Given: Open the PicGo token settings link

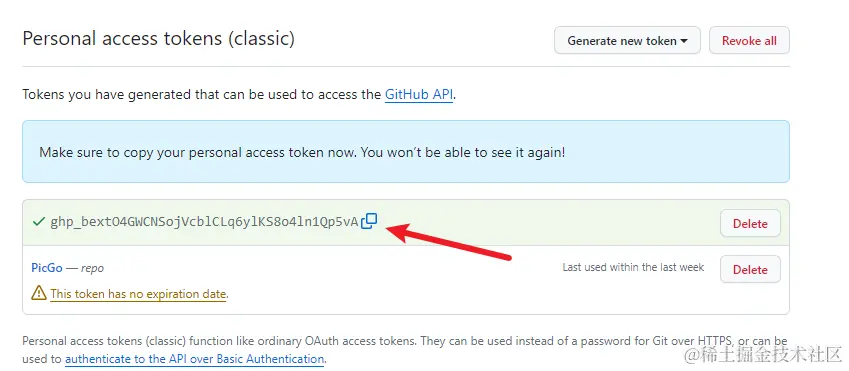Looking at the screenshot, I should pos(47,268).
